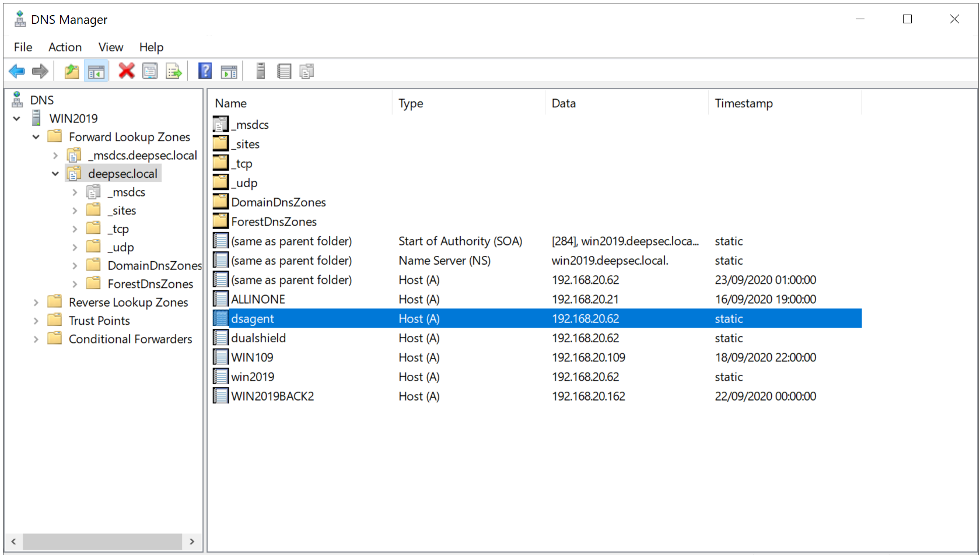Click the blue Help question mark icon
This screenshot has width=980, height=555.
[x=205, y=71]
